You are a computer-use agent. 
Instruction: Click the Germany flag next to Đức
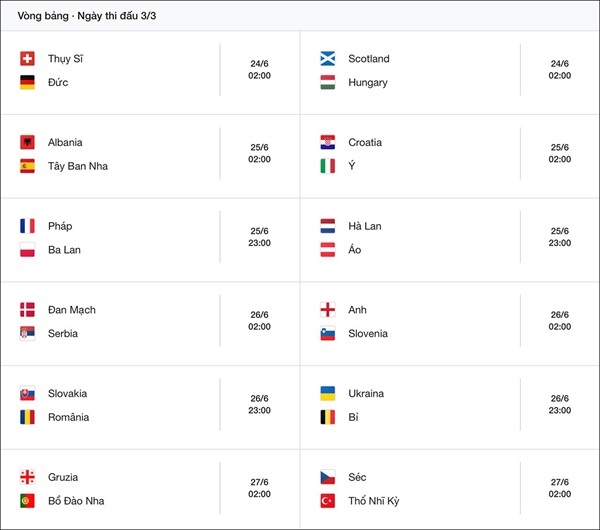[27, 82]
